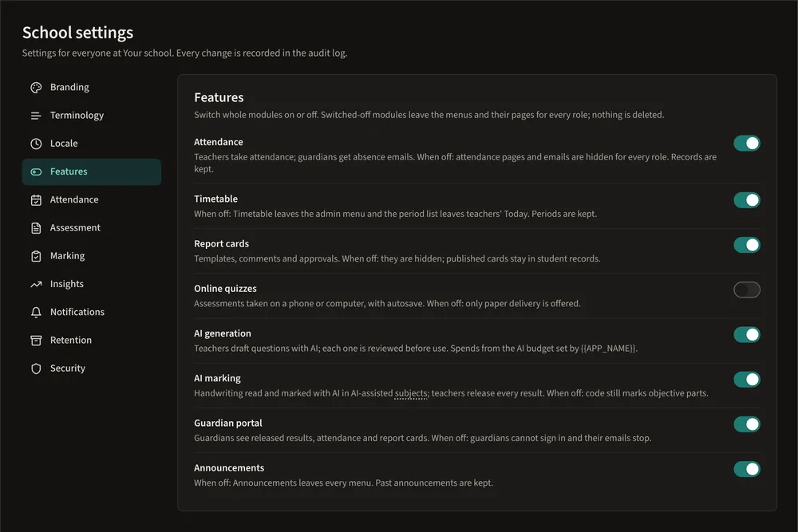Image resolution: width=798 pixels, height=532 pixels.
Task: Click the description starting 'Switch whole modules on or off'
Action: point(429,115)
